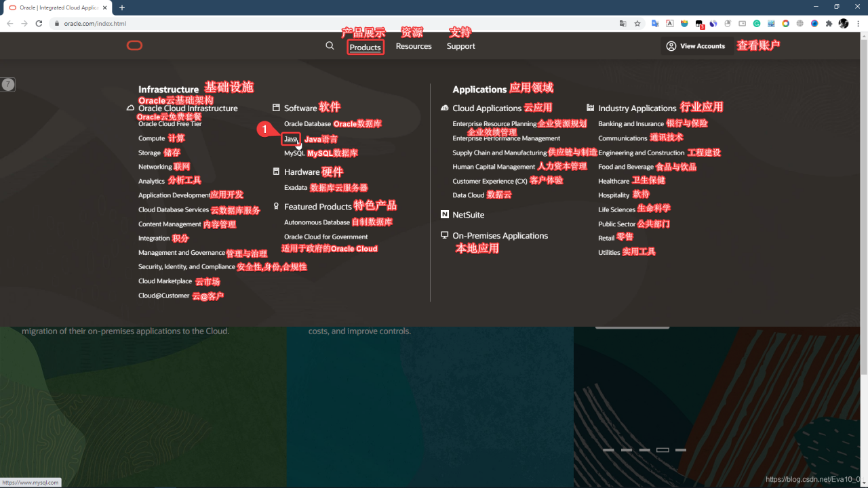Go to Human Capital Management
The height and width of the screenshot is (488, 868).
[494, 167]
